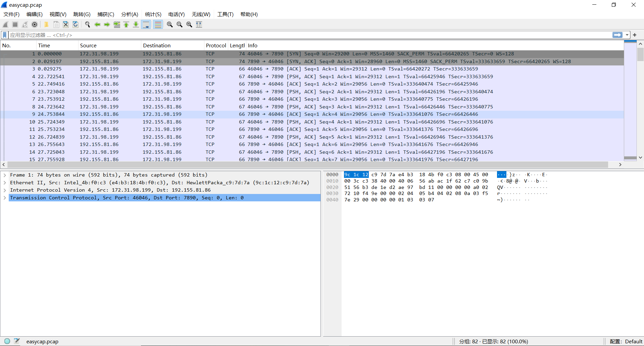Go back with the green left arrow
The image size is (644, 346).
tap(97, 24)
